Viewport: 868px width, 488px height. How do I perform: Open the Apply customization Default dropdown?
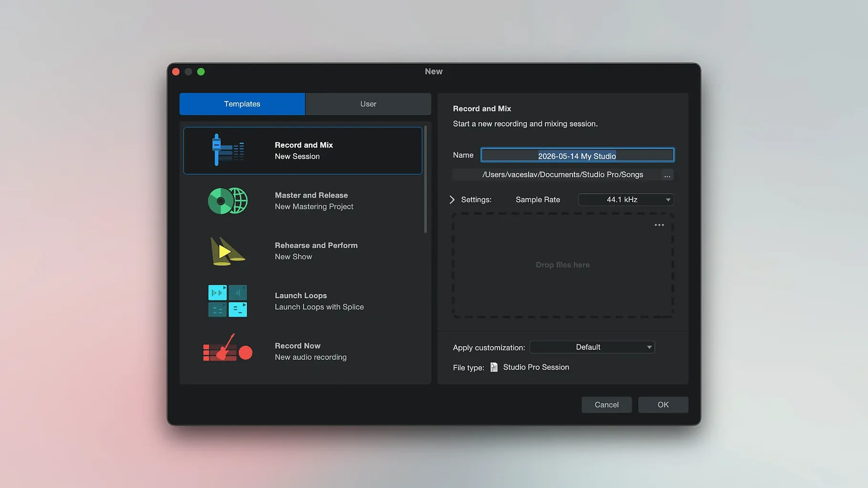[x=592, y=347]
